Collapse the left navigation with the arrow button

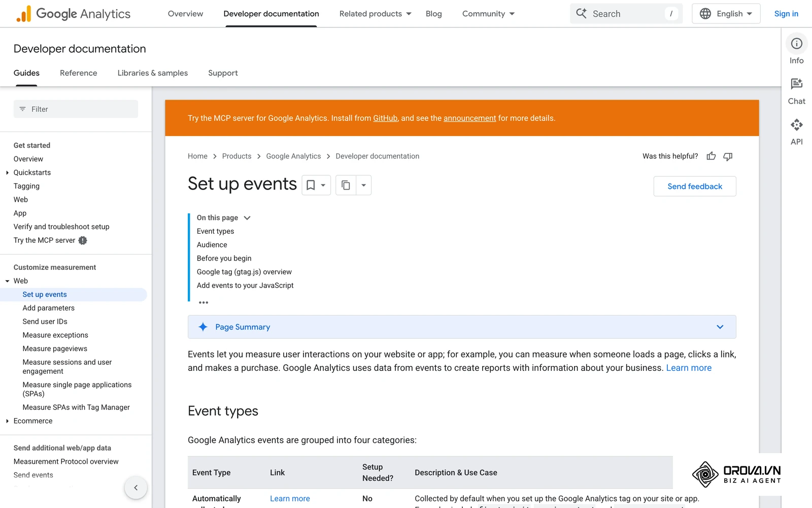pos(136,488)
